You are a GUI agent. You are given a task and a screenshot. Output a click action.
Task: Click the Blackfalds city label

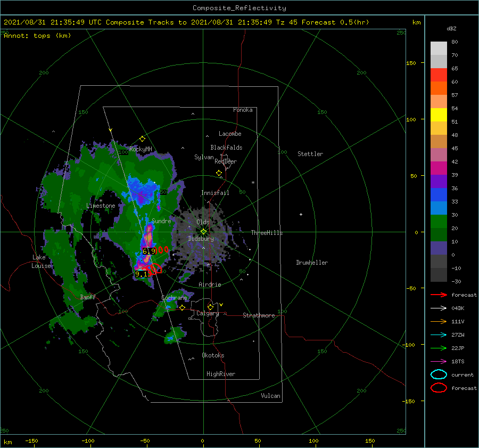tap(226, 148)
